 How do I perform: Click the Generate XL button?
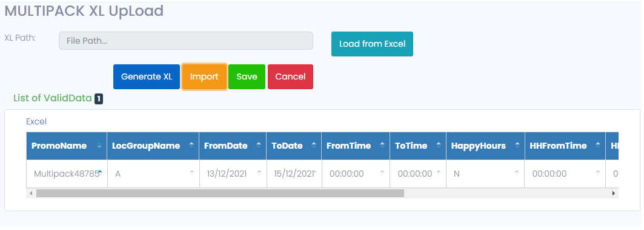click(147, 76)
